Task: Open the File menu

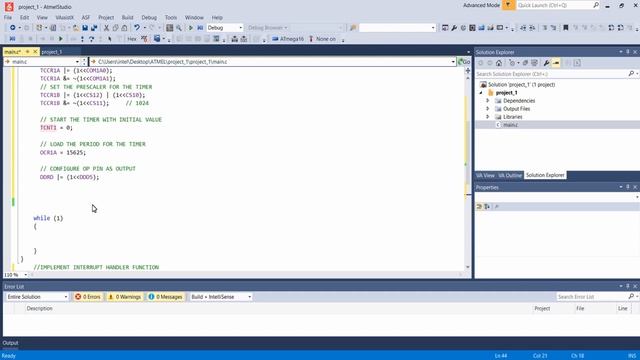Action: 8,18
